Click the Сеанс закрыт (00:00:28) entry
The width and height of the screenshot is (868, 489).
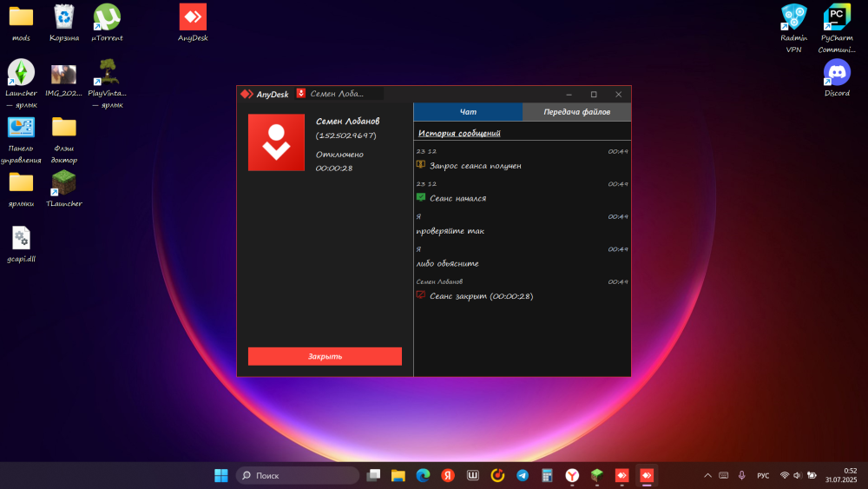pos(481,296)
